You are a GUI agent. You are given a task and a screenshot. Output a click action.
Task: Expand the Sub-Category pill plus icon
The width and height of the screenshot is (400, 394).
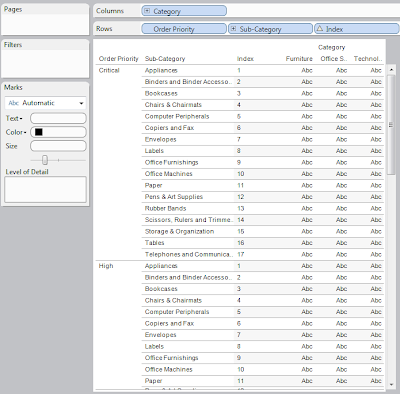point(233,29)
